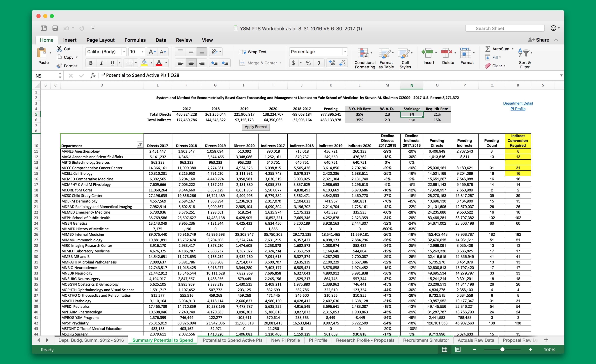
Task: Open the Formulas ribbon tab
Action: pyautogui.click(x=135, y=40)
